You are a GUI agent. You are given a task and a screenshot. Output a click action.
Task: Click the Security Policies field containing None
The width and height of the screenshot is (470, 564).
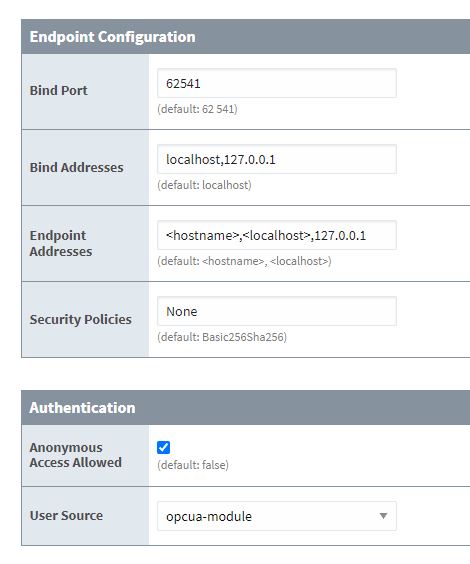click(x=277, y=311)
